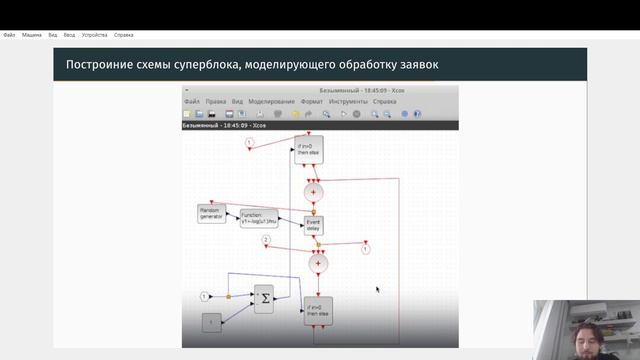Open the Машина menu in the top bar

pos(32,35)
